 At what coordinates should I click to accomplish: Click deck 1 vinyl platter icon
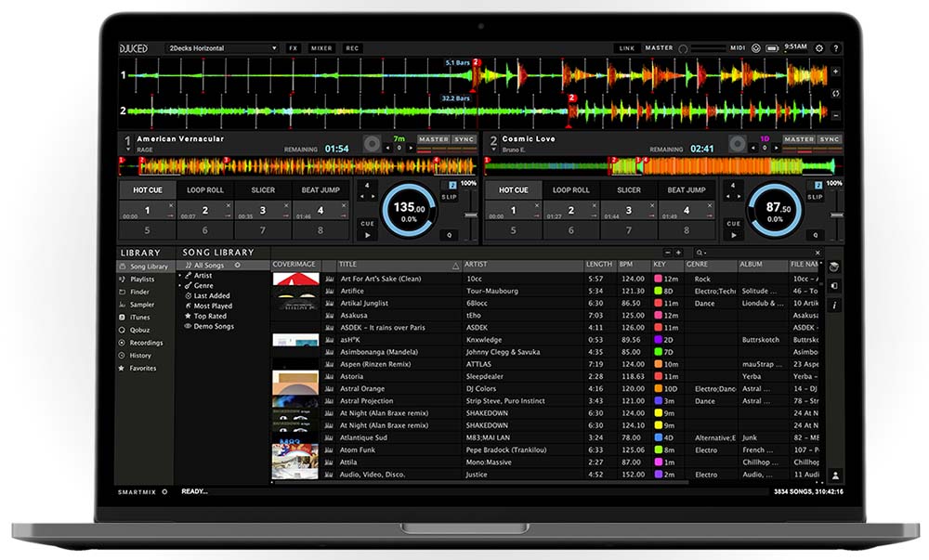pyautogui.click(x=373, y=144)
